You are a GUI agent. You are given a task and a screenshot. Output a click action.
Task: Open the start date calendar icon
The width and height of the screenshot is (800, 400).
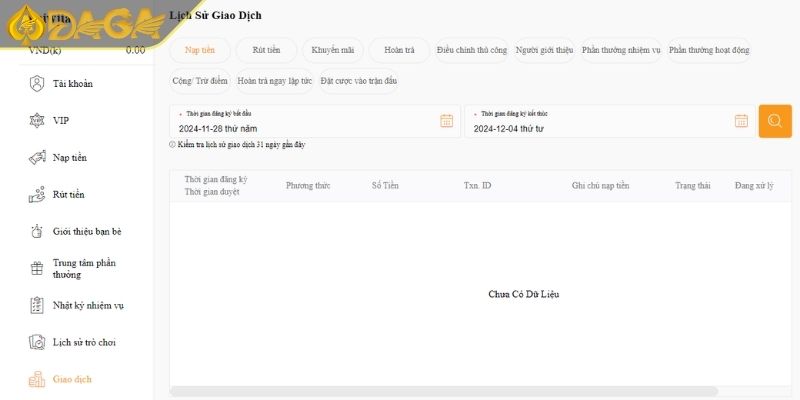447,121
